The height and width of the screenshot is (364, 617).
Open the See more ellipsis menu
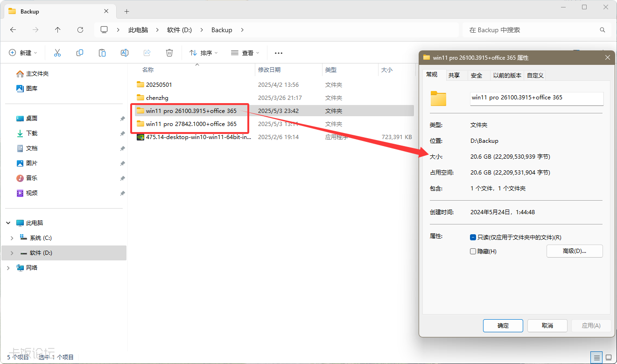(x=279, y=53)
